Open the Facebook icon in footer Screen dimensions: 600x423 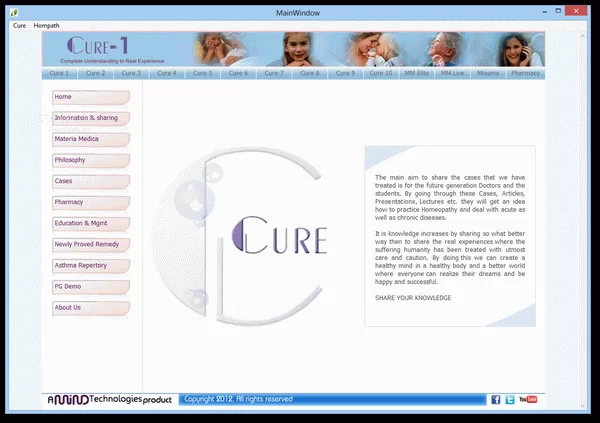[x=496, y=399]
